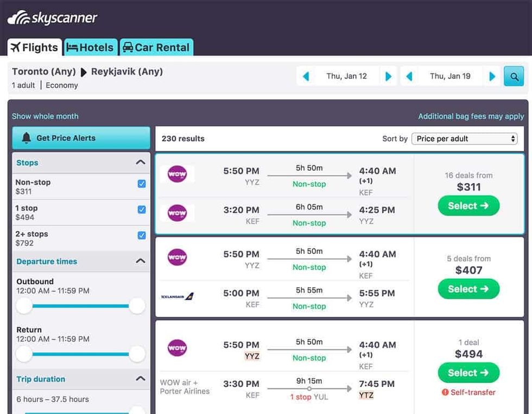Open the Sort by Price per adult dropdown
532x414 pixels.
(464, 139)
